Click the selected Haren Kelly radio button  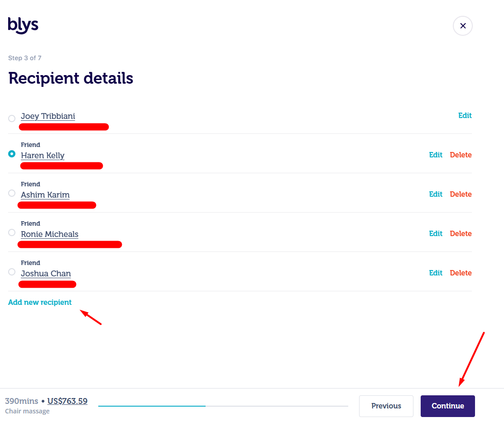tap(12, 154)
